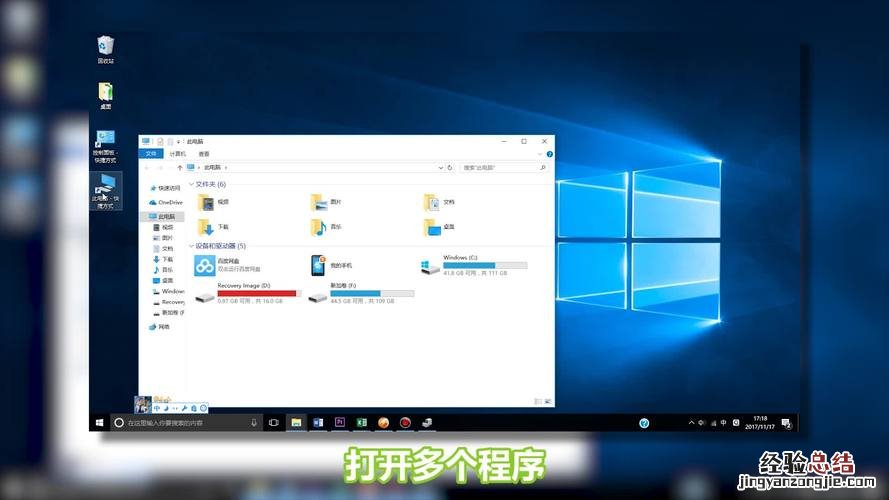Open File Explorer from taskbar

(x=296, y=423)
